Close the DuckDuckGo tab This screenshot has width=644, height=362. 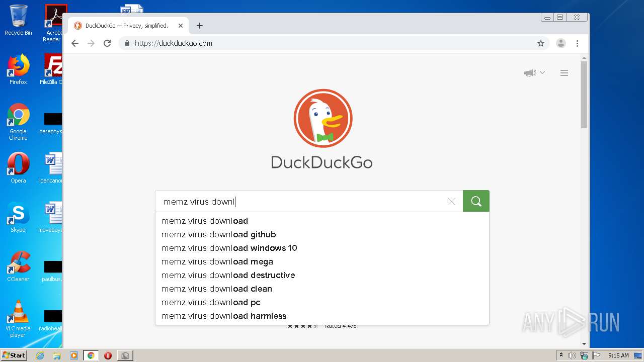pyautogui.click(x=181, y=26)
